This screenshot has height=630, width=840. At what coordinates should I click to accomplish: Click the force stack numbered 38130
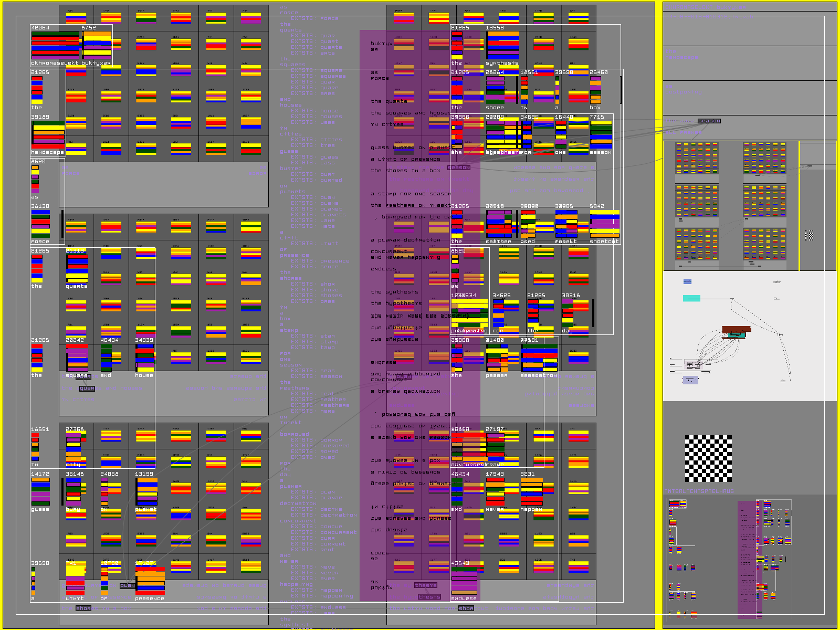[x=40, y=224]
